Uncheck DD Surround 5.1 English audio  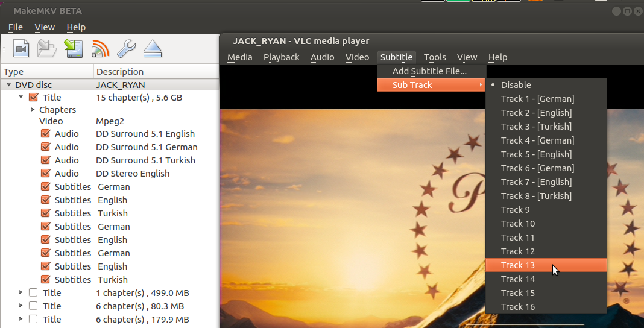(x=46, y=134)
